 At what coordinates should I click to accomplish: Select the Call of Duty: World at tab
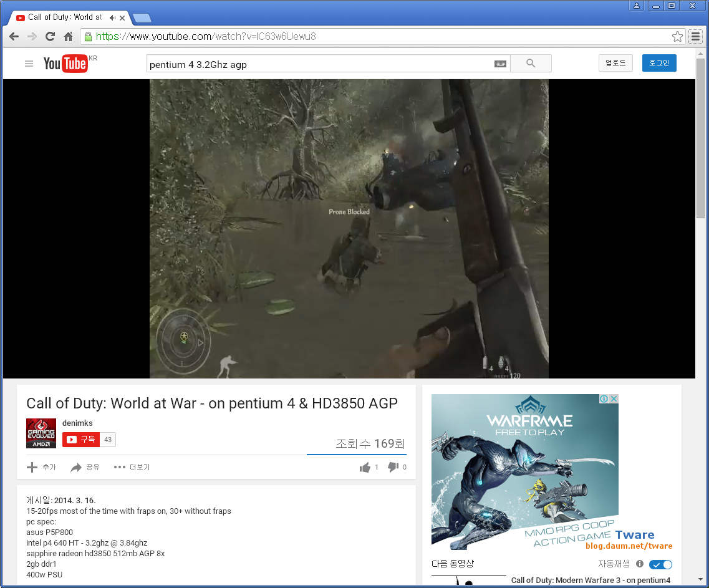pos(65,17)
